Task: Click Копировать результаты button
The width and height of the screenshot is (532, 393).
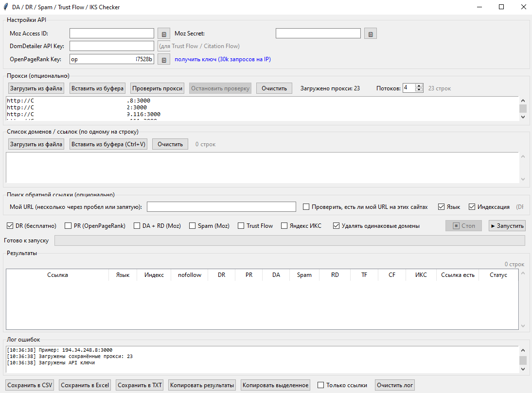Action: point(202,385)
